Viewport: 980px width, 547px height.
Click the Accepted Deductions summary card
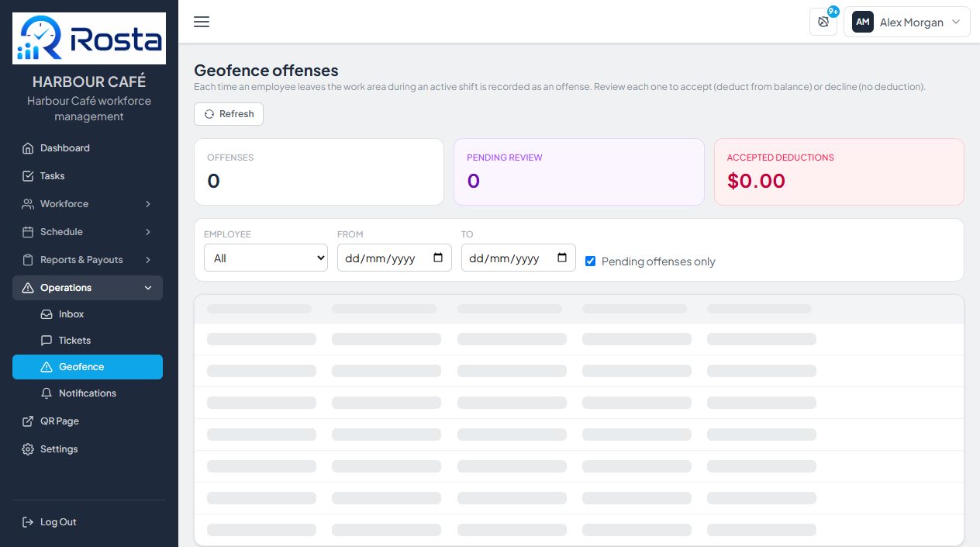pyautogui.click(x=839, y=171)
